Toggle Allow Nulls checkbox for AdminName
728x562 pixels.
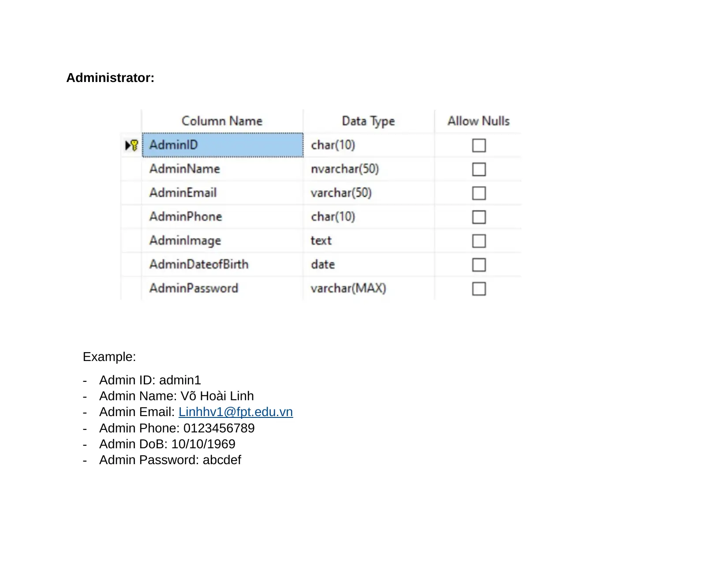(x=479, y=169)
